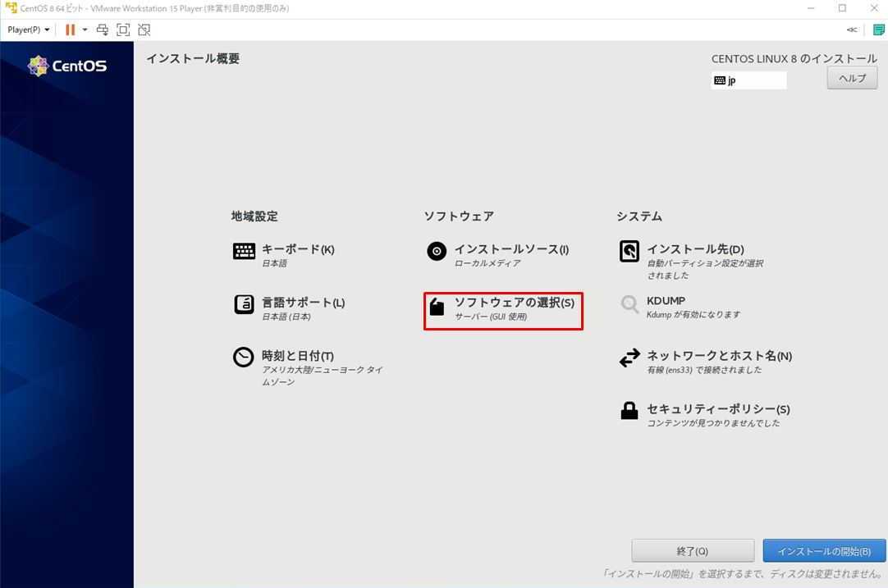Viewport: 888px width, 588px height.
Task: Click the Installation Source disc icon
Action: click(x=437, y=251)
